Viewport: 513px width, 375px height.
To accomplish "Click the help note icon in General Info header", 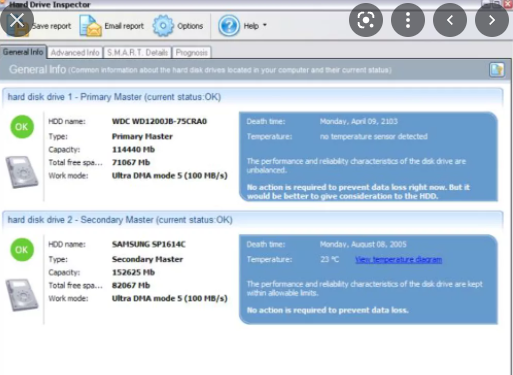I will (x=496, y=70).
